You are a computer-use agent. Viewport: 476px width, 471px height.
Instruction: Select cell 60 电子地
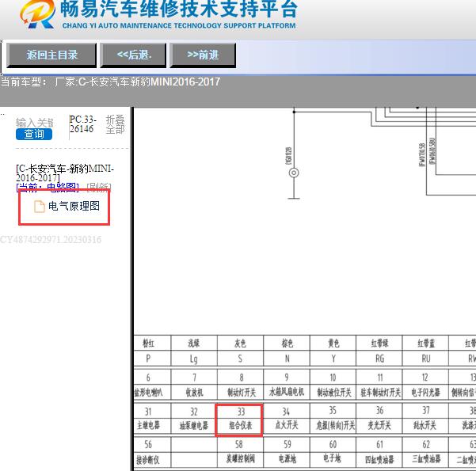tap(333, 452)
